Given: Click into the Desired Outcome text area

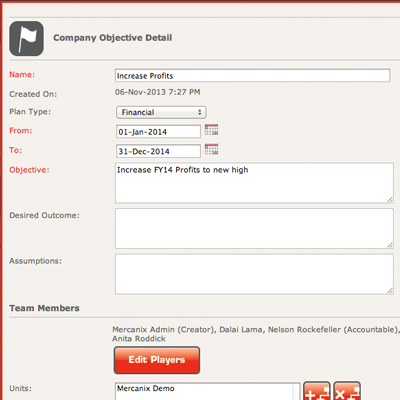Looking at the screenshot, I should pos(254,229).
